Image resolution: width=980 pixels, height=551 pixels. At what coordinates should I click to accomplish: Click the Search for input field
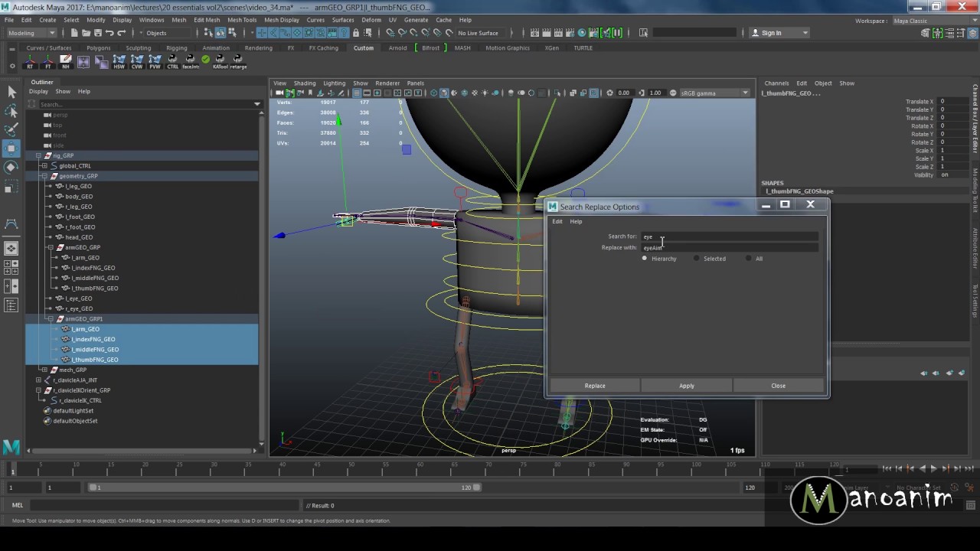pos(730,236)
